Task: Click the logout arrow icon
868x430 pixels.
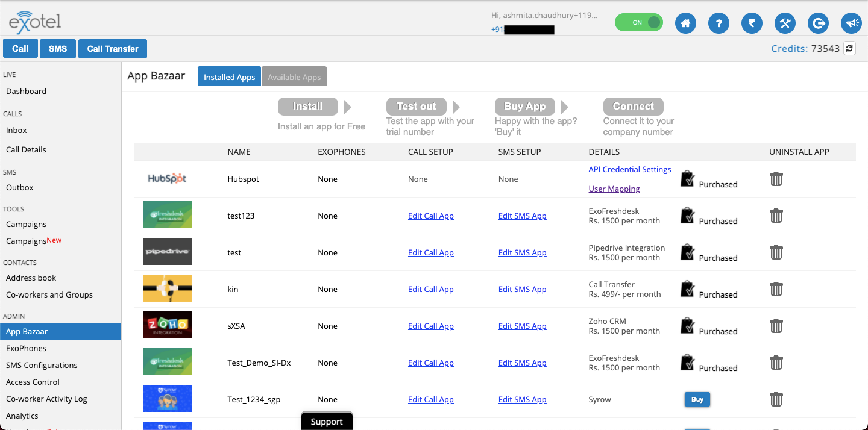Action: (818, 23)
